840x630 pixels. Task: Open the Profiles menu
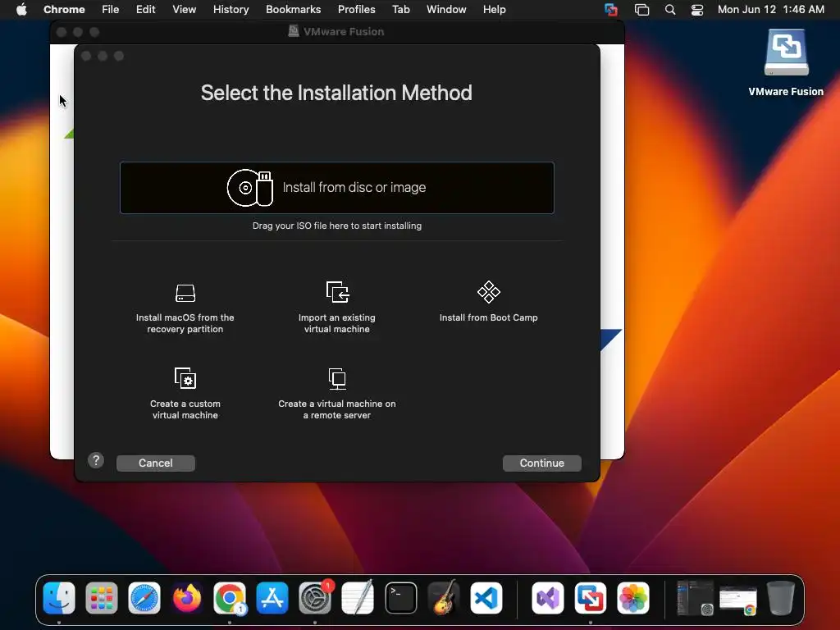click(x=356, y=9)
